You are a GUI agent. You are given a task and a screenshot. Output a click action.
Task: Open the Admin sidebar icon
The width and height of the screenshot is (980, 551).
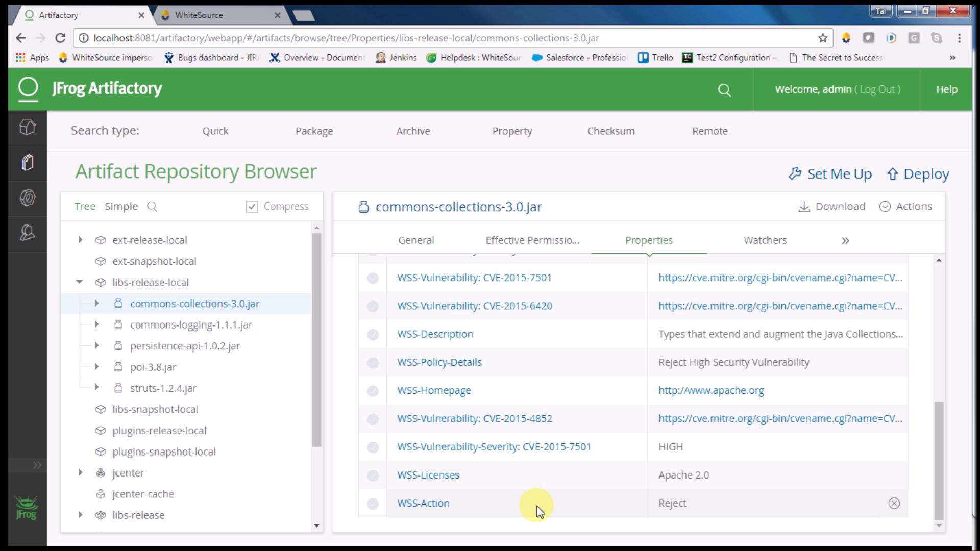coord(27,233)
